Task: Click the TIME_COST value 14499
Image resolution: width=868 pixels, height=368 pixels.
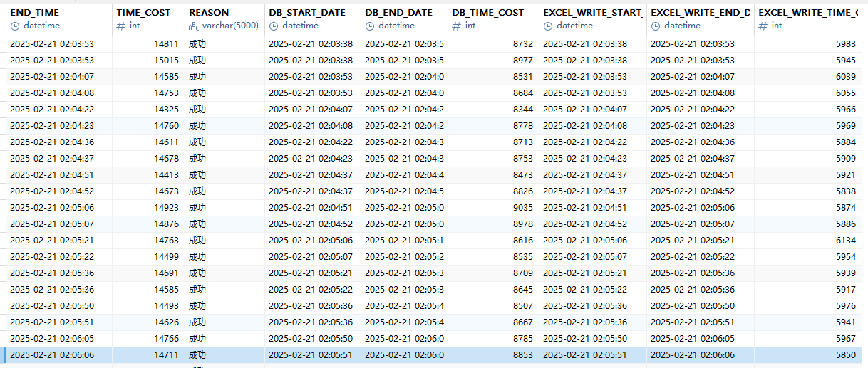Action: 149,257
